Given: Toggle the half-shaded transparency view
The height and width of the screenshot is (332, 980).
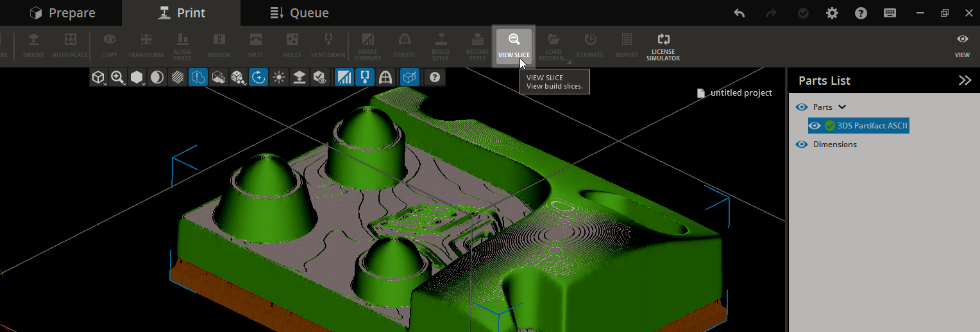Looking at the screenshot, I should [157, 78].
